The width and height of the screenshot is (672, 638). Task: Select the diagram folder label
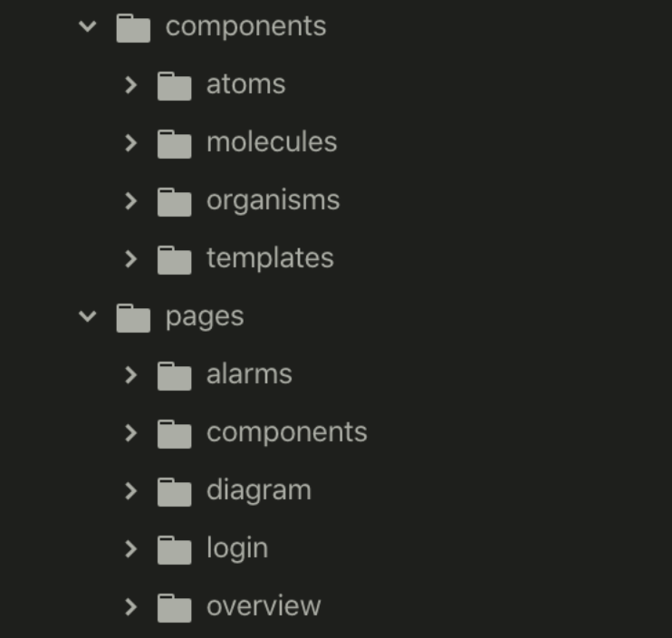pos(258,490)
